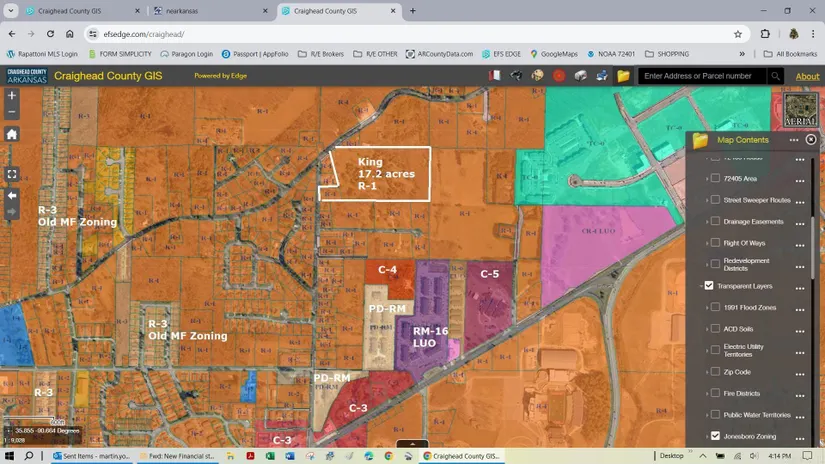This screenshot has width=825, height=464.
Task: Expand the Drainage Easements layer
Action: coord(707,222)
